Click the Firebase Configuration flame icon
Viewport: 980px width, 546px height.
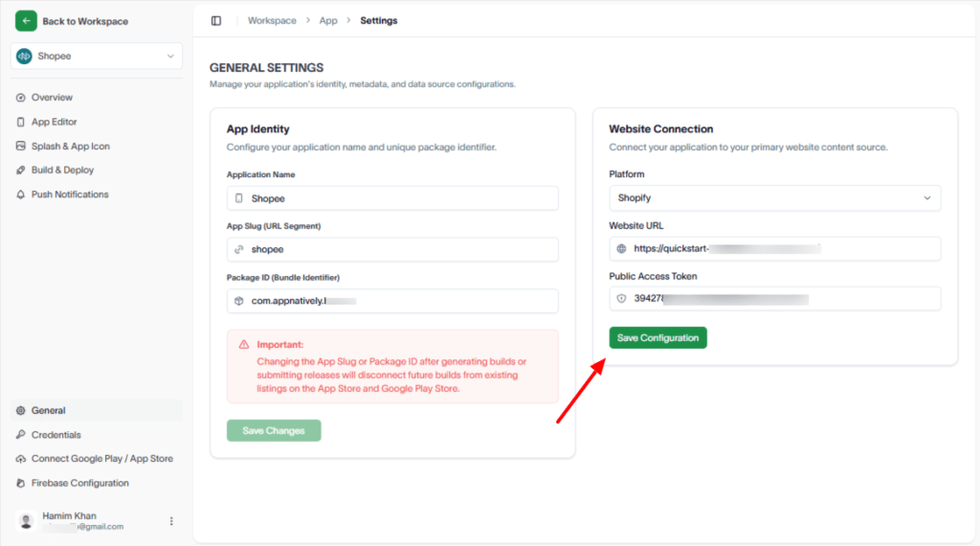pos(21,484)
